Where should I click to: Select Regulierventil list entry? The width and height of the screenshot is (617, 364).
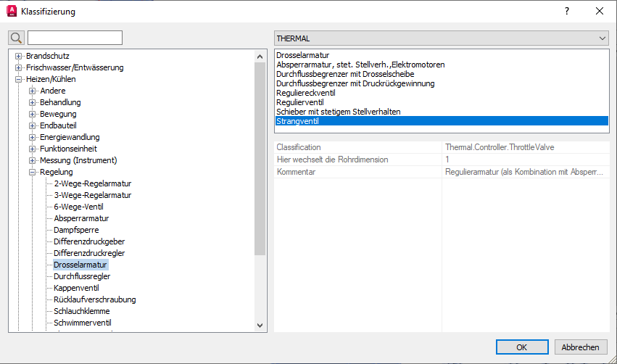300,102
